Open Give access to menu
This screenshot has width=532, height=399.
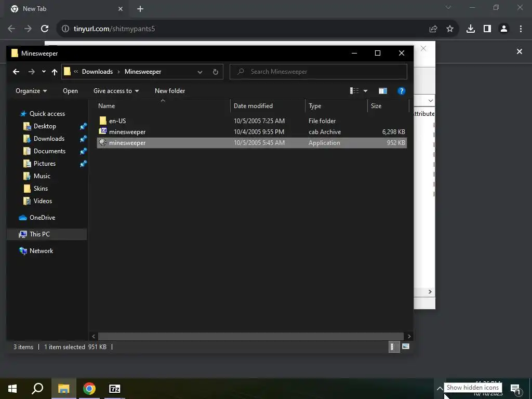click(116, 91)
